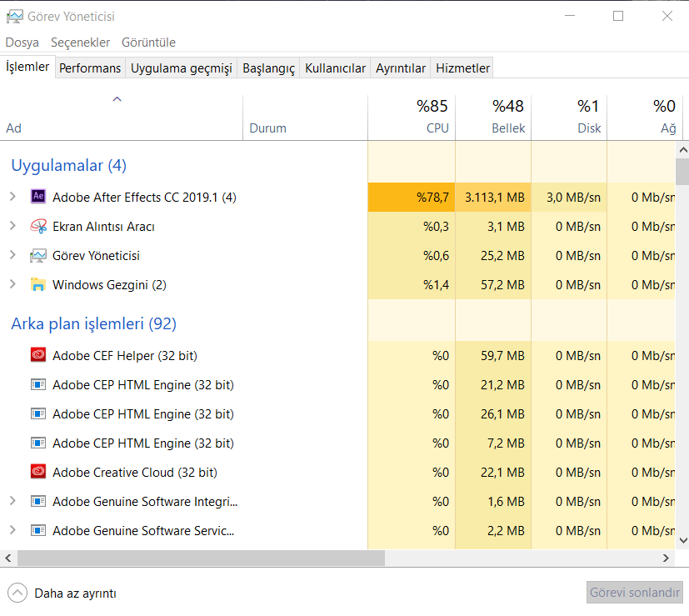689x616 pixels.
Task: Click the Adobe Genuine Software Servic... icon
Action: (x=38, y=530)
